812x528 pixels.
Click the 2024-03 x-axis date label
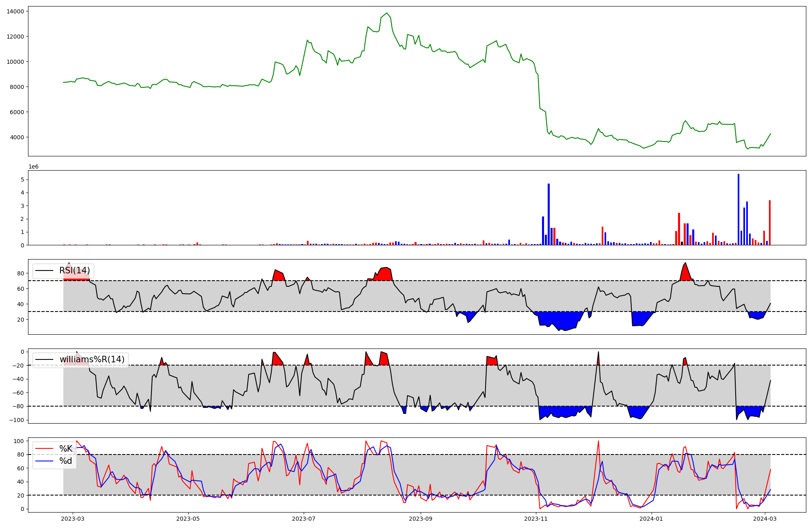[x=765, y=519]
